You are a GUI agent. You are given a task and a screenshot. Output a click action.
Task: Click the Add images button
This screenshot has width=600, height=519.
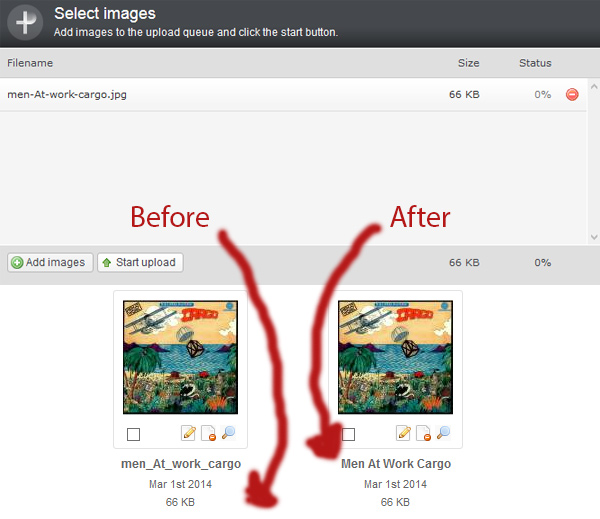click(x=50, y=263)
